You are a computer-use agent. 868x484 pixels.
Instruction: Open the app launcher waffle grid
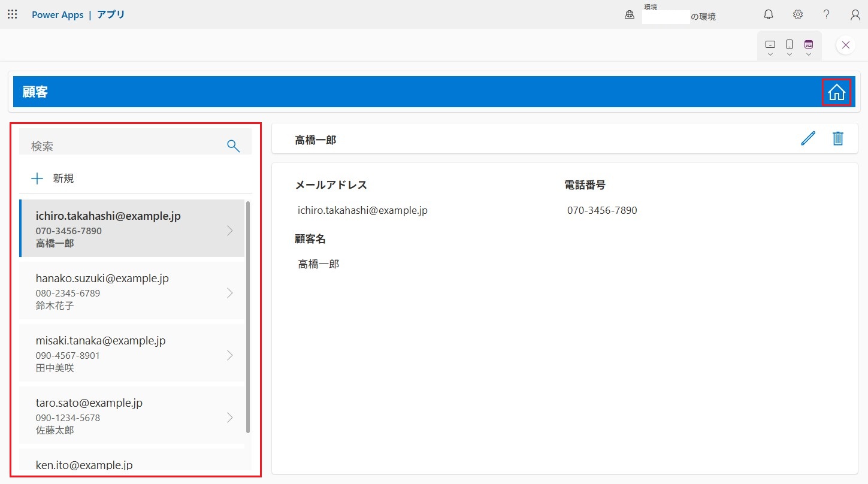tap(12, 14)
